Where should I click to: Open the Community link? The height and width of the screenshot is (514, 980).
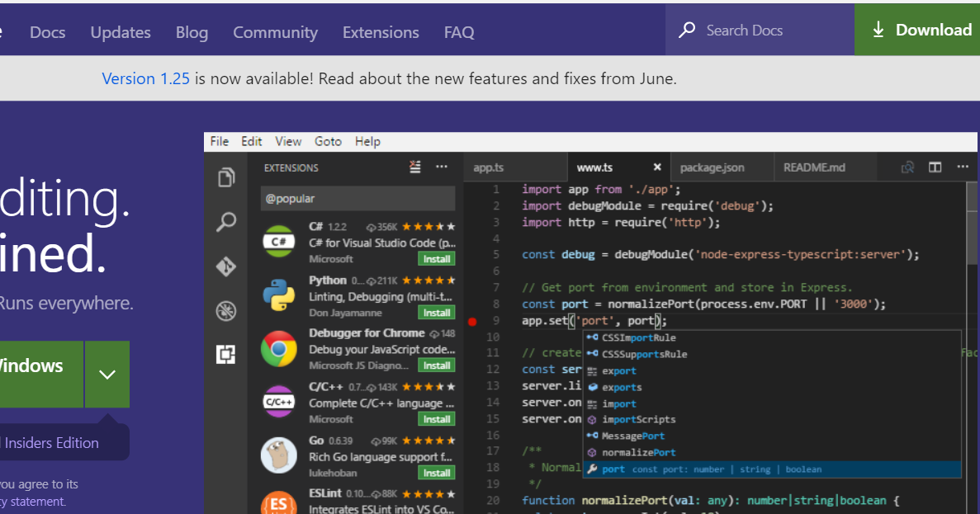click(x=276, y=32)
